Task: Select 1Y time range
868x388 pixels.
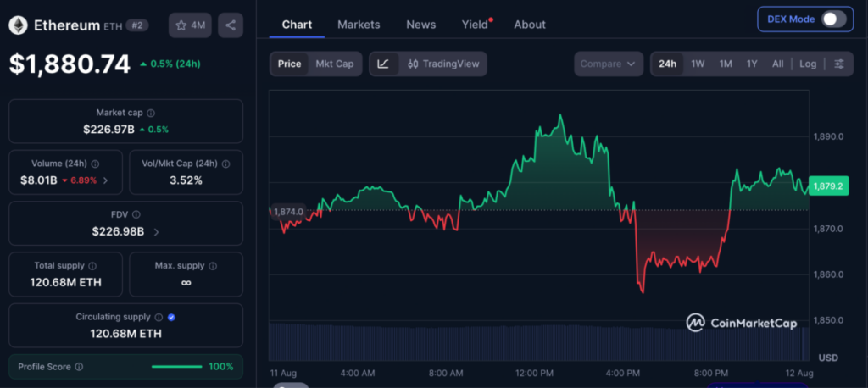Action: (752, 64)
